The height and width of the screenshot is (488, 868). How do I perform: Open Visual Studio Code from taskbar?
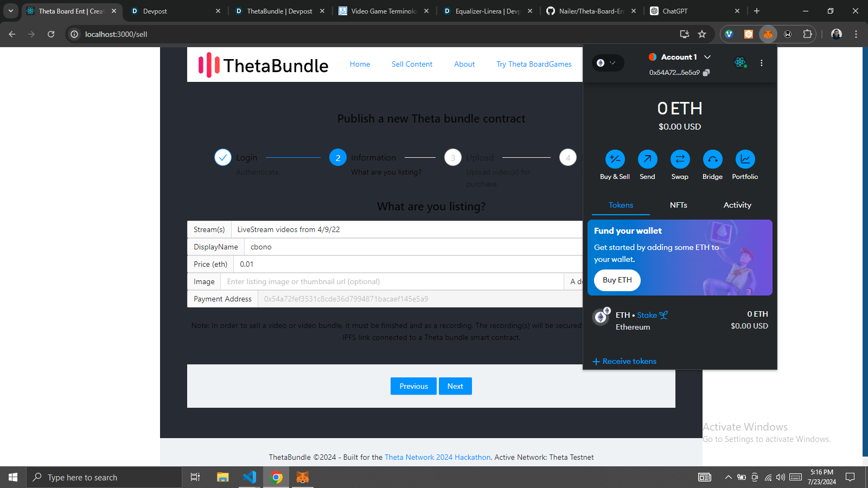tap(250, 477)
